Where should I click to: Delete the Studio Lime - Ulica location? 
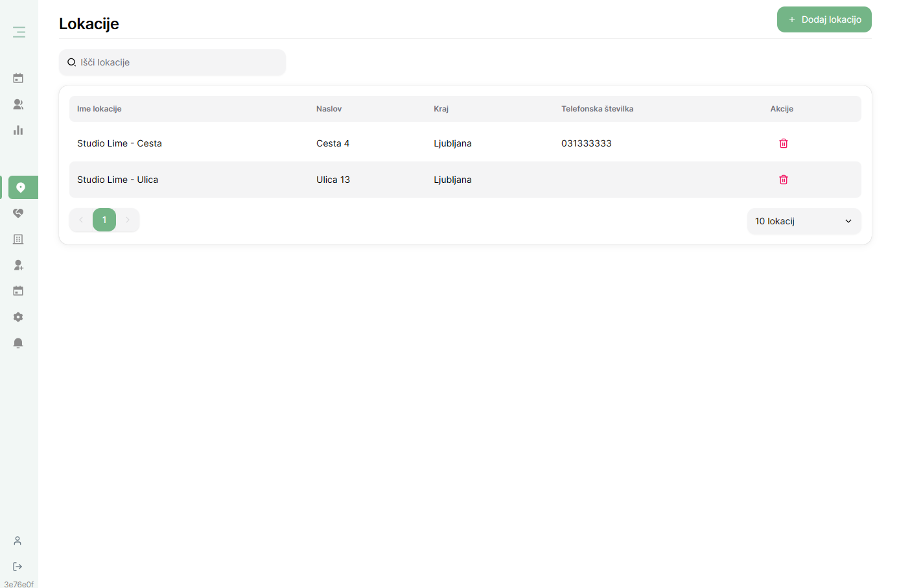784,180
